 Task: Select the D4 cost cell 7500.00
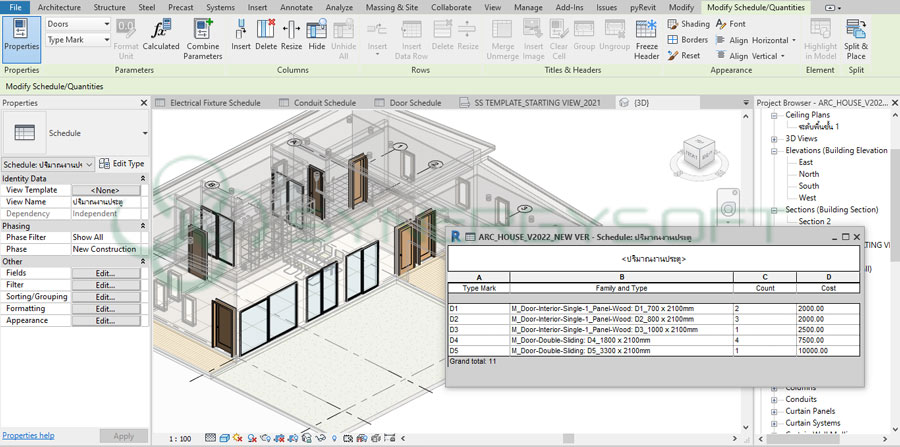click(814, 340)
